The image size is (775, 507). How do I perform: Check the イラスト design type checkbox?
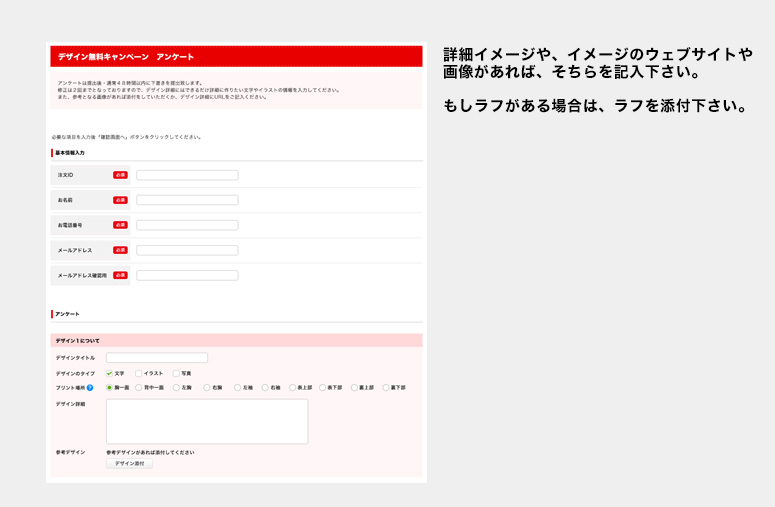(x=139, y=373)
